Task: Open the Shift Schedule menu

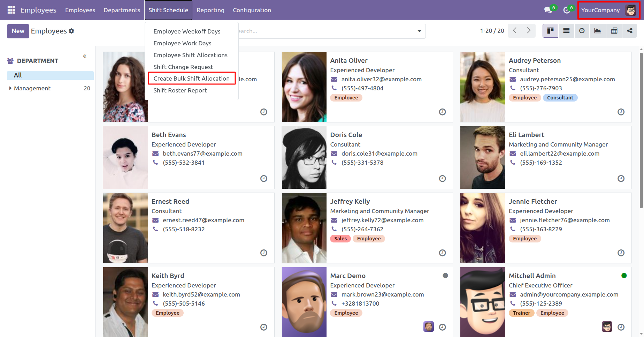Action: coord(168,10)
